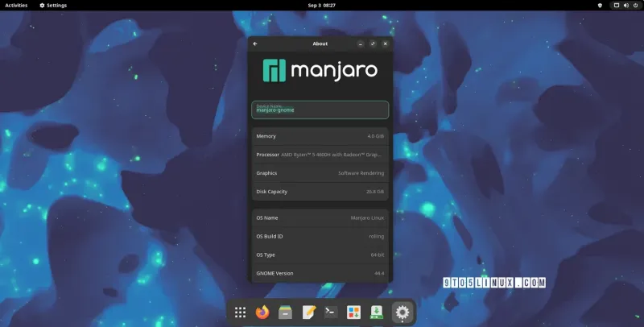Open the file manager from the dock
The width and height of the screenshot is (644, 327).
[285, 313]
